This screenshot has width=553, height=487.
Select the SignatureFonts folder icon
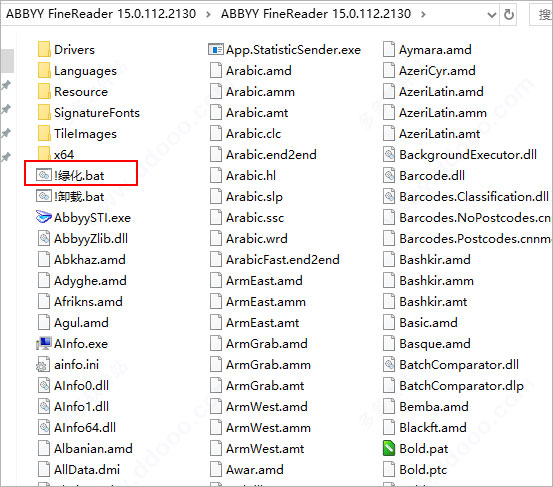[x=44, y=112]
